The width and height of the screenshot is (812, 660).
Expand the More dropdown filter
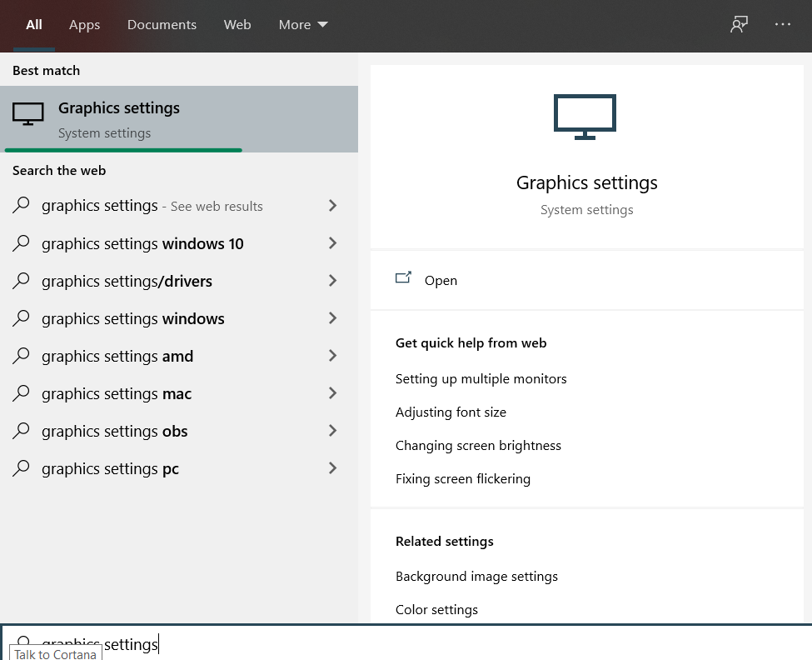[303, 25]
